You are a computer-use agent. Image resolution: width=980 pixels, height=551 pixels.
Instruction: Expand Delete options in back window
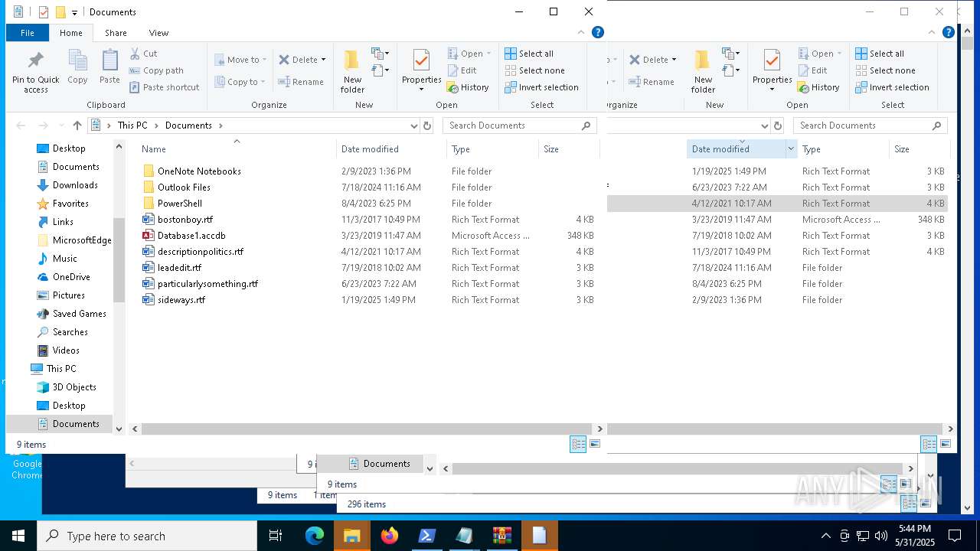(674, 60)
